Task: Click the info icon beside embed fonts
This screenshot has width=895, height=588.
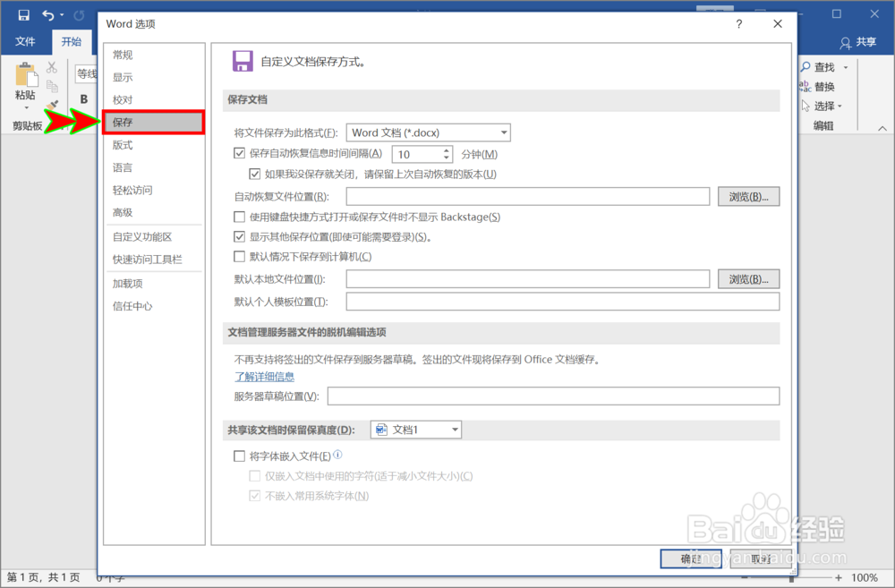Action: point(338,455)
